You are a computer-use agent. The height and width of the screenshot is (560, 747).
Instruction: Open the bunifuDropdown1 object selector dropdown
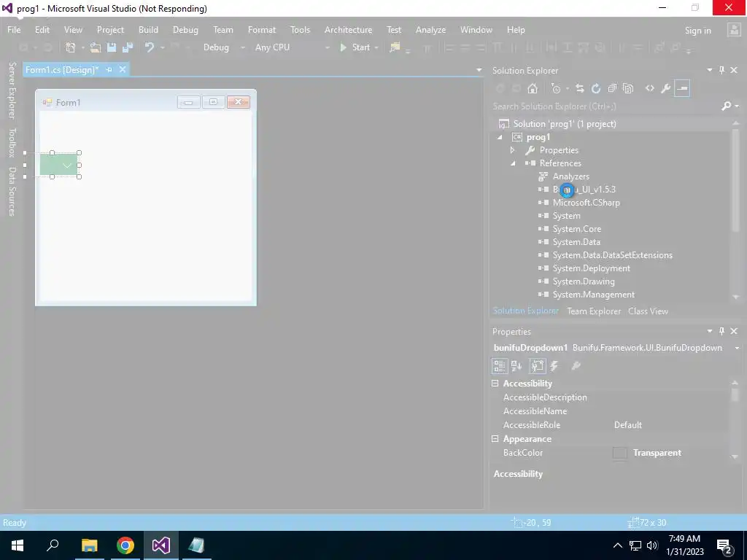point(737,348)
